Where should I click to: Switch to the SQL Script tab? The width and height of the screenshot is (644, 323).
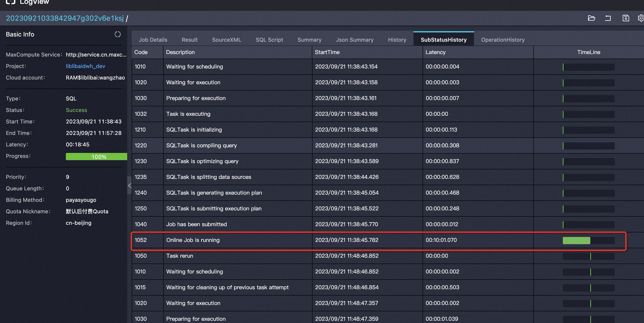(269, 40)
